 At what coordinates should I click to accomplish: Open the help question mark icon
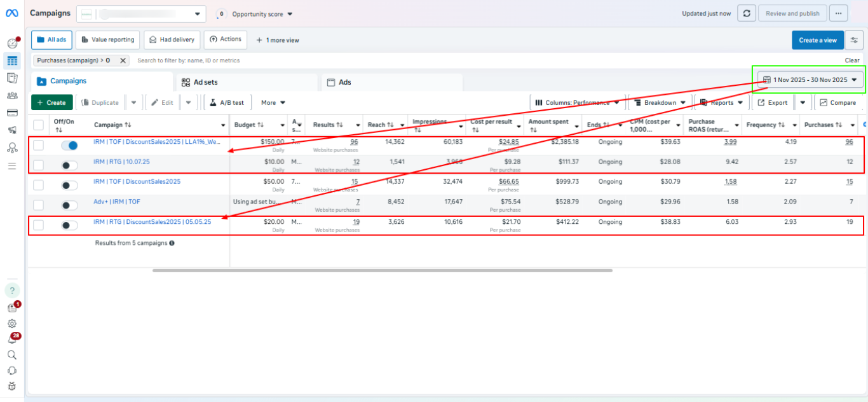click(11, 290)
